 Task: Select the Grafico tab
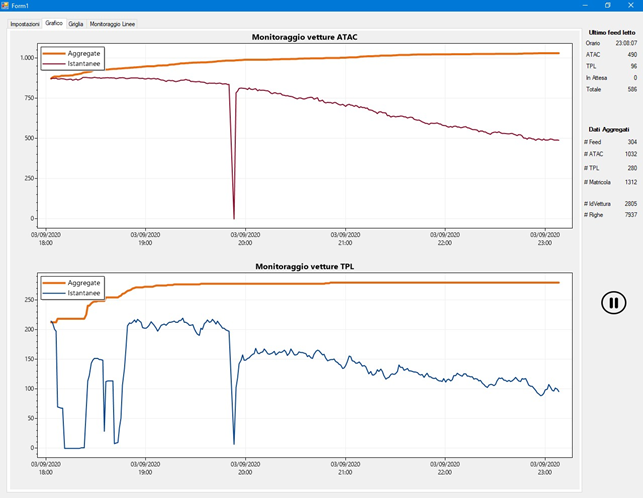coord(54,22)
